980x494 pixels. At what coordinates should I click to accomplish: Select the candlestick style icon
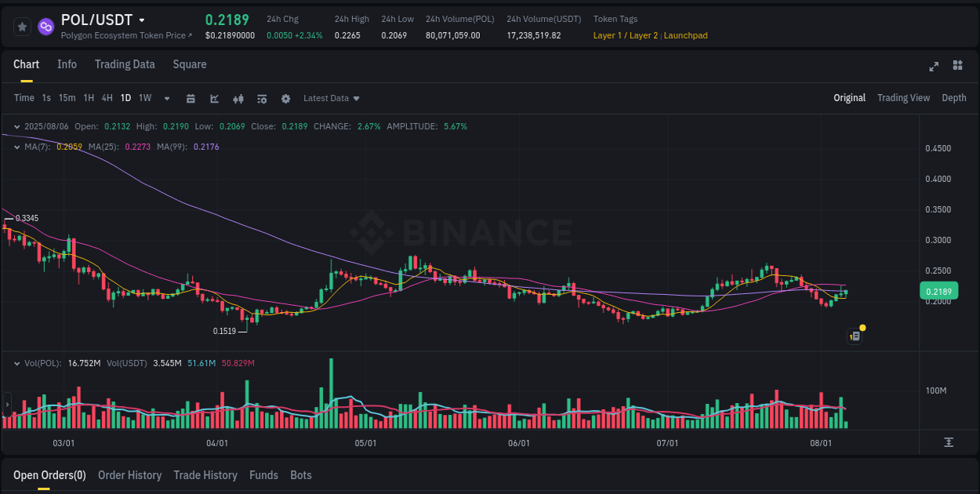click(x=238, y=98)
